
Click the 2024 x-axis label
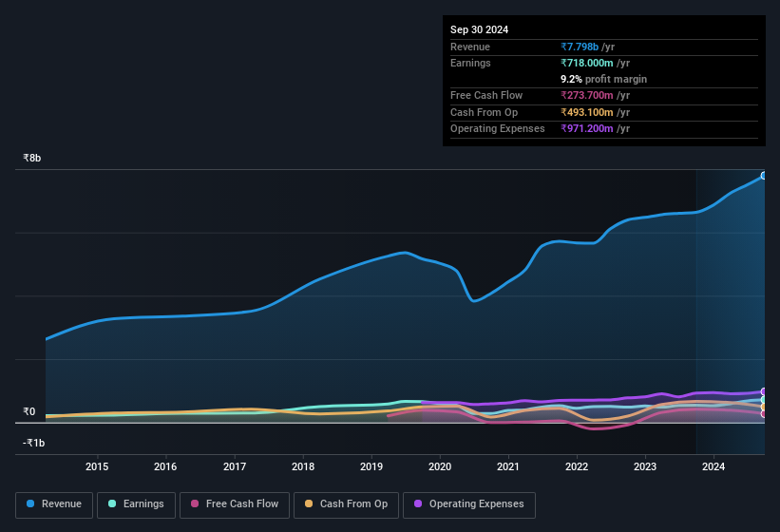click(713, 466)
